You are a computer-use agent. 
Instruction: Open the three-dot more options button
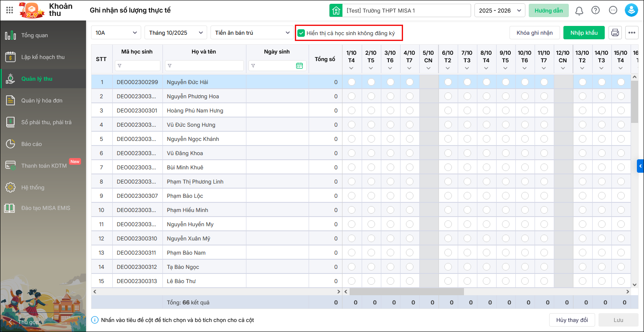(x=631, y=33)
